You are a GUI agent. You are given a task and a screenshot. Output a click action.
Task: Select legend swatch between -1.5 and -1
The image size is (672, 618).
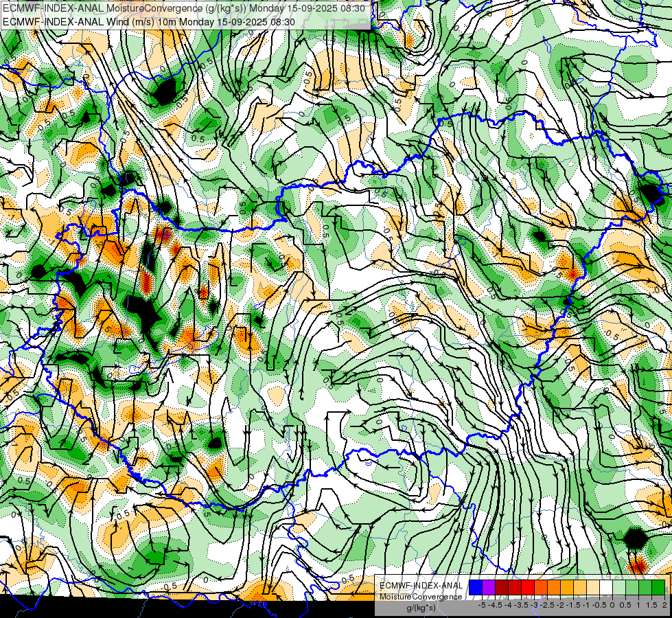(580, 587)
